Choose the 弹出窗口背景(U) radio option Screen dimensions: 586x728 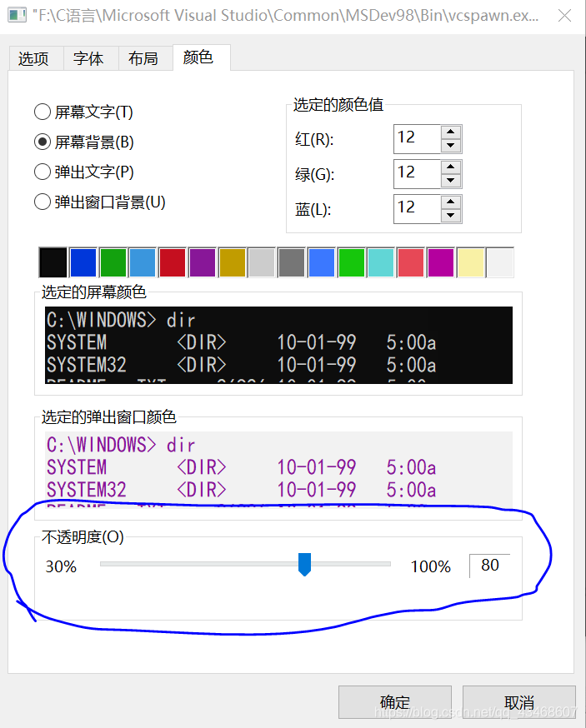pos(99,202)
